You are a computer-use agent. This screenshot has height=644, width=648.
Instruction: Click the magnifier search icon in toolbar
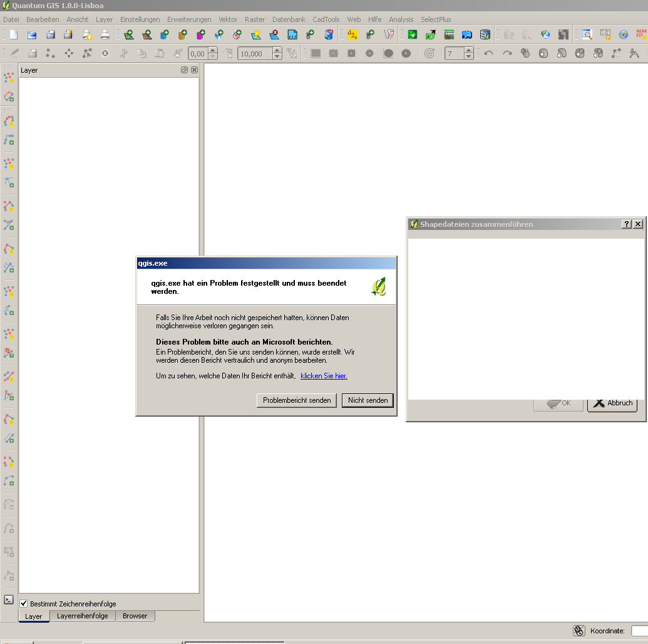[x=587, y=34]
